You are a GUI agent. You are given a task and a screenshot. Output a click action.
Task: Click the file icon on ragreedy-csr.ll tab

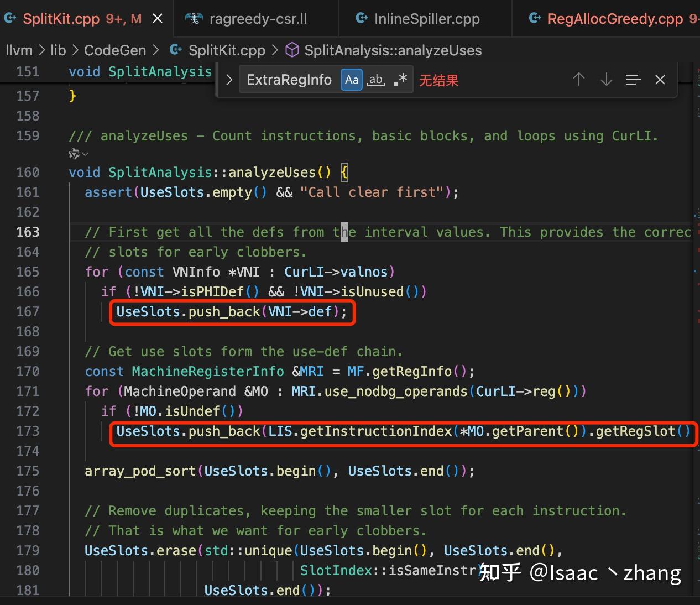pos(194,18)
